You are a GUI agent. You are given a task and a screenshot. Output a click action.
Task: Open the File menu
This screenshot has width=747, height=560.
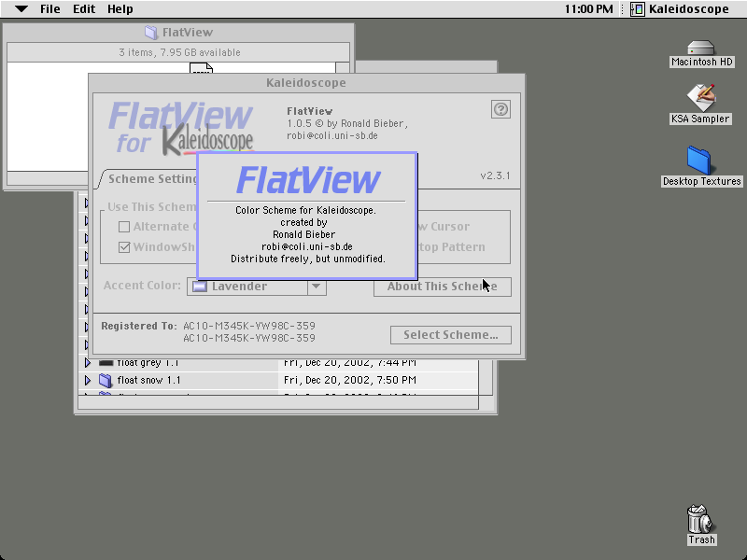[x=50, y=9]
